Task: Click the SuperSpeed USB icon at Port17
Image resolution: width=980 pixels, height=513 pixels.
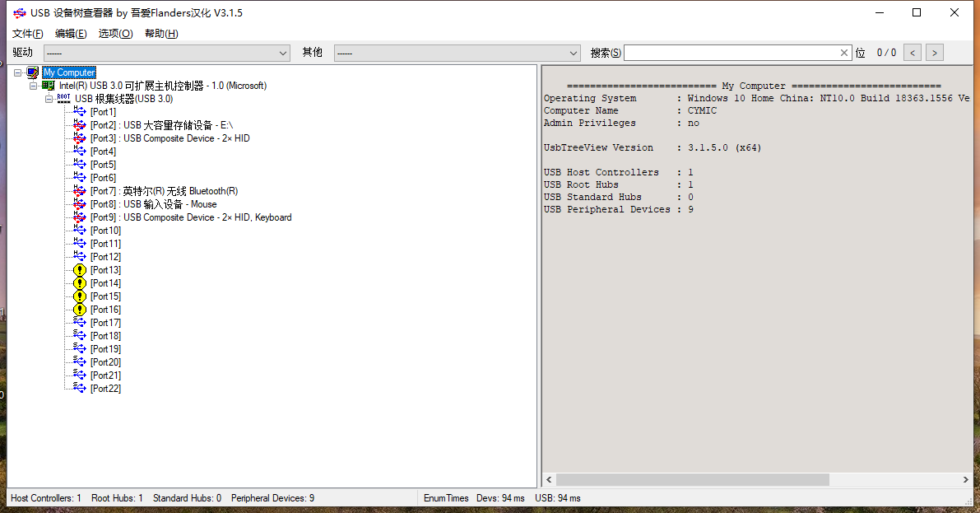Action: (79, 322)
